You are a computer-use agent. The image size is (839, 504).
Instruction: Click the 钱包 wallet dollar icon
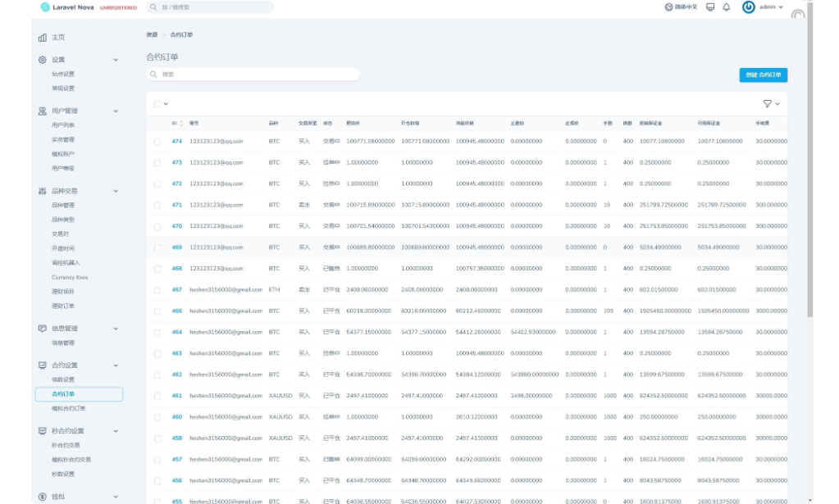pyautogui.click(x=43, y=497)
